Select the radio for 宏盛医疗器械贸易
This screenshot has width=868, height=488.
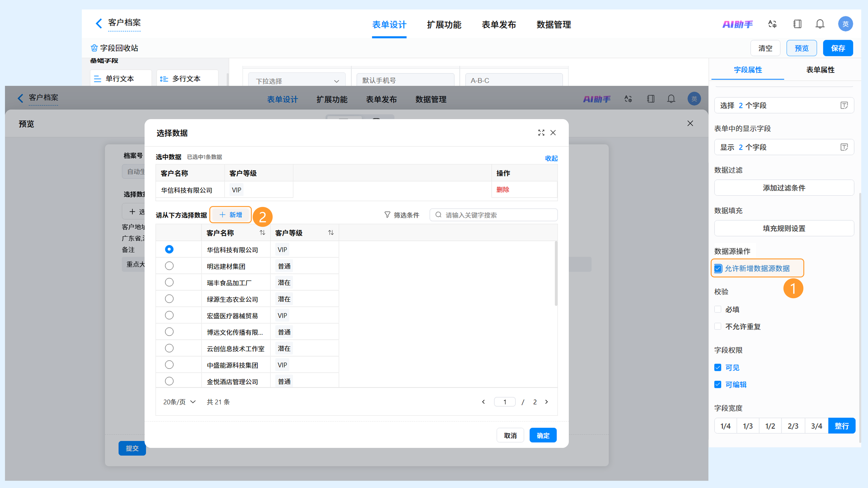point(169,315)
